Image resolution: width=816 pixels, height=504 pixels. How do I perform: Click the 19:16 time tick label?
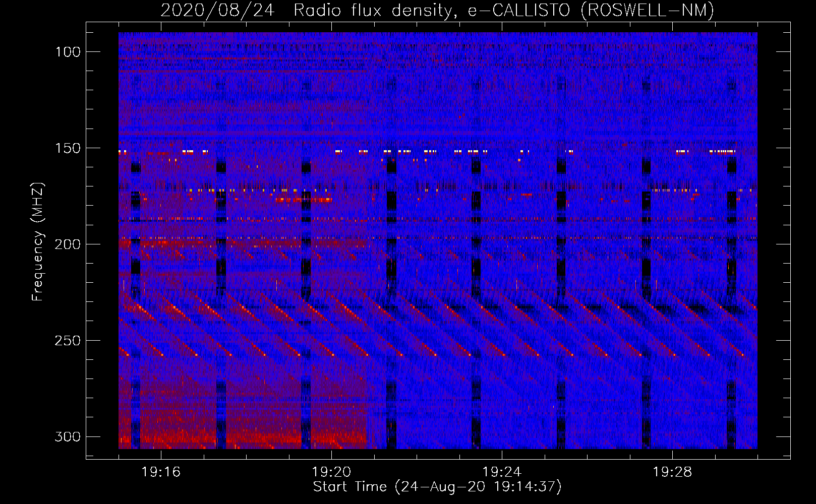pos(161,472)
